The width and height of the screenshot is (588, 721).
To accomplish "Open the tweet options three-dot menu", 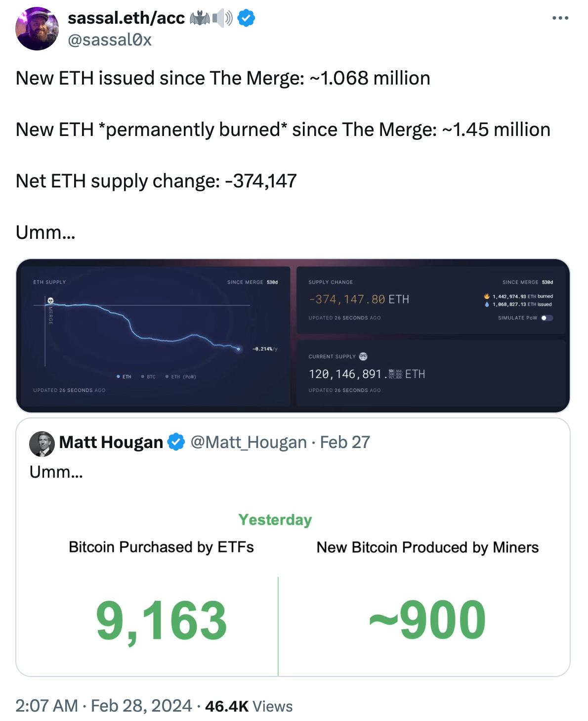I will pos(559,17).
